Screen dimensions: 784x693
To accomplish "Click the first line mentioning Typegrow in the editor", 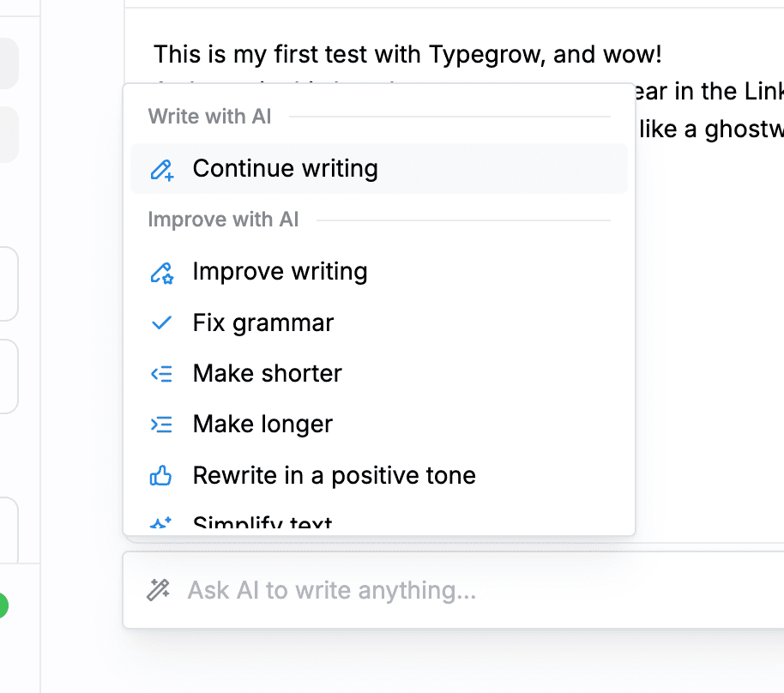I will coord(407,55).
